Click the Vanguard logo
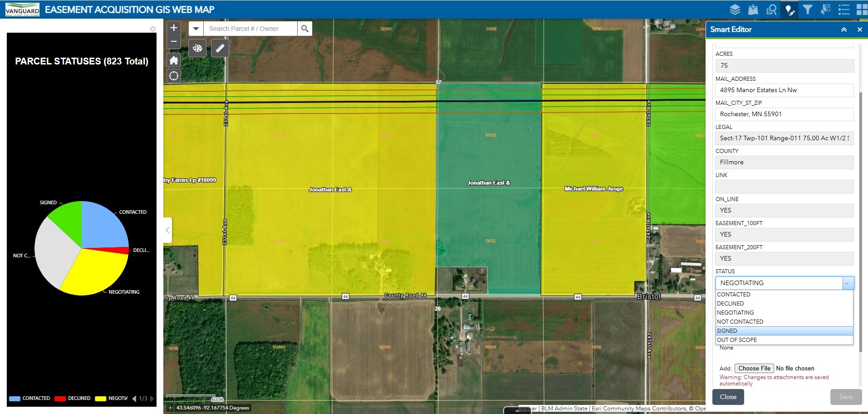 coord(22,10)
